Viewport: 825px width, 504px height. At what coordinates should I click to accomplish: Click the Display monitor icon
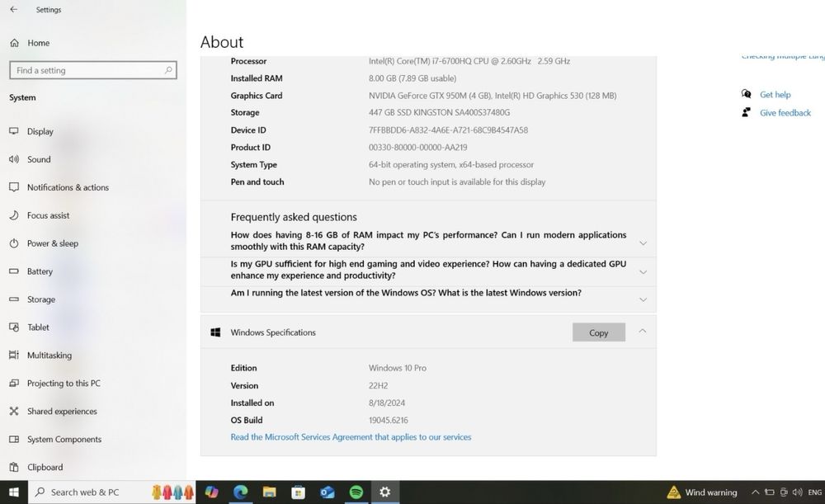(x=14, y=131)
